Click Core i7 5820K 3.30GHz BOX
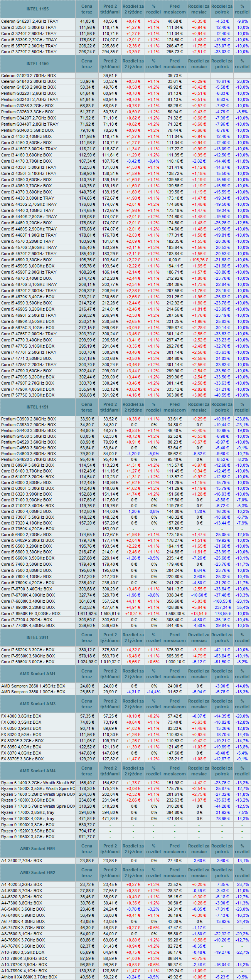 click(x=27, y=650)
